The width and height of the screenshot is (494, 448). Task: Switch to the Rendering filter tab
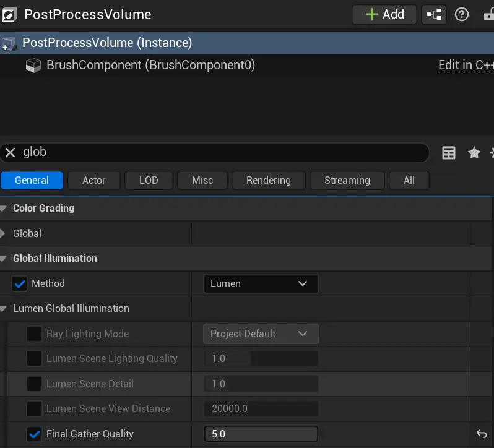pos(268,180)
